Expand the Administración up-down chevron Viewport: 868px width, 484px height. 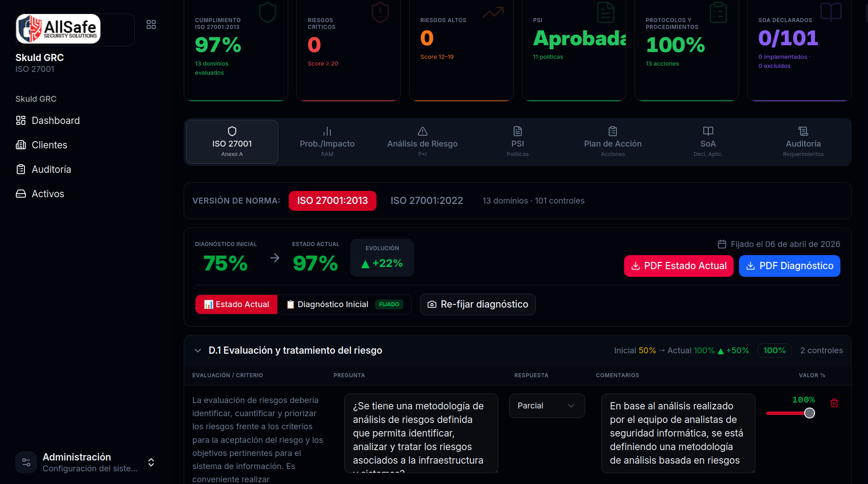[x=151, y=462]
